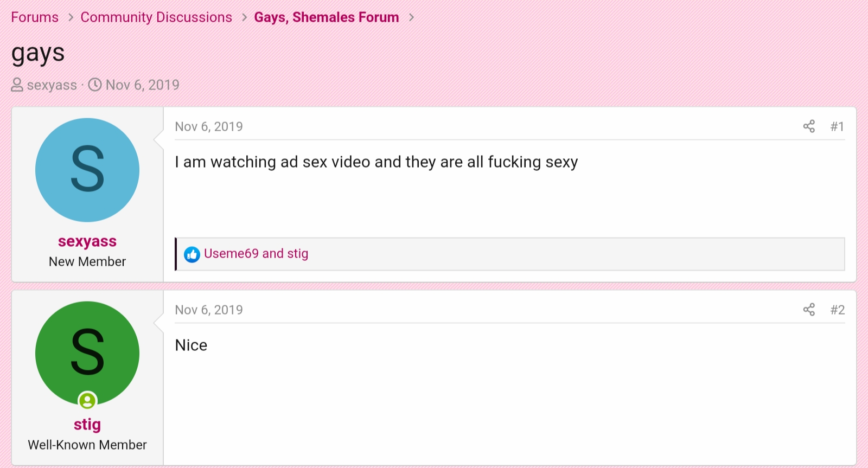The height and width of the screenshot is (468, 868).
Task: Click the thread author user icon
Action: 17,85
